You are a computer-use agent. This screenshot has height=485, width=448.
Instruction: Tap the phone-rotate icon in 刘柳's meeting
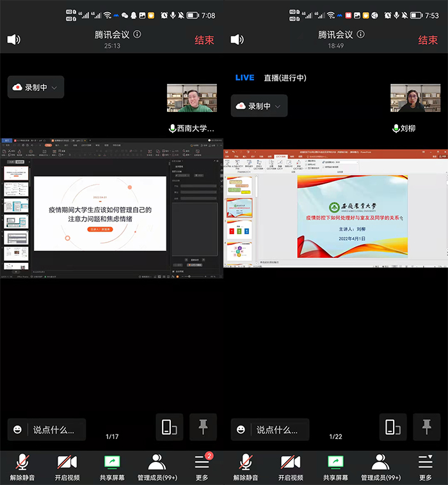pos(392,427)
